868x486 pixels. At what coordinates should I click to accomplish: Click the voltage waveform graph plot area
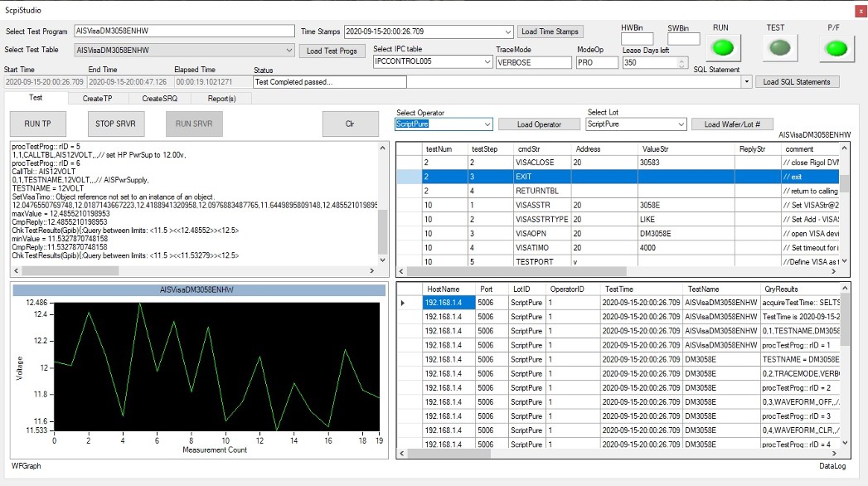point(216,367)
